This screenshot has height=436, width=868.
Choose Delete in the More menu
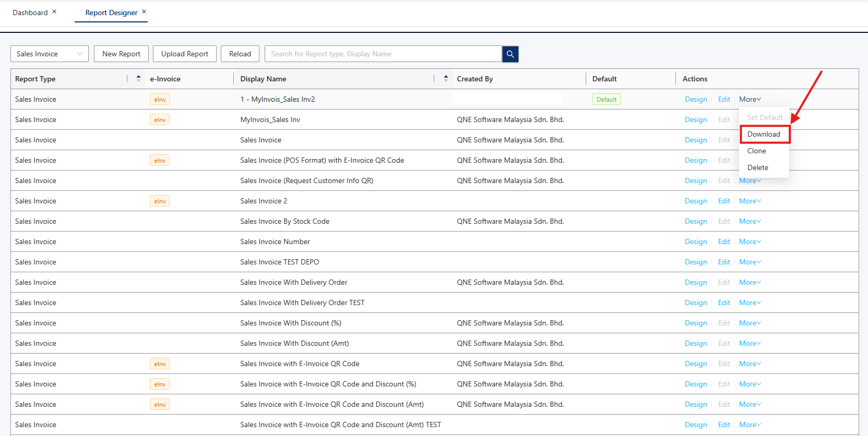(x=758, y=168)
